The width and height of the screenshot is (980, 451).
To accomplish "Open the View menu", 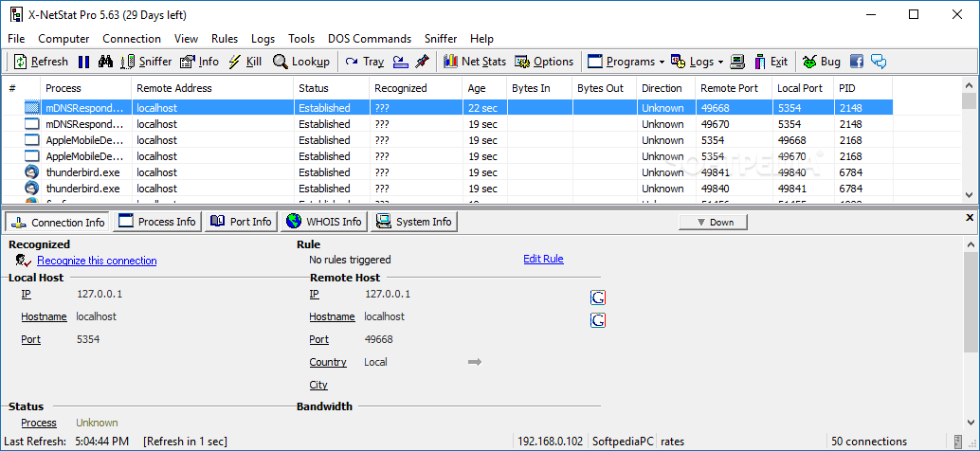I will click(x=187, y=39).
